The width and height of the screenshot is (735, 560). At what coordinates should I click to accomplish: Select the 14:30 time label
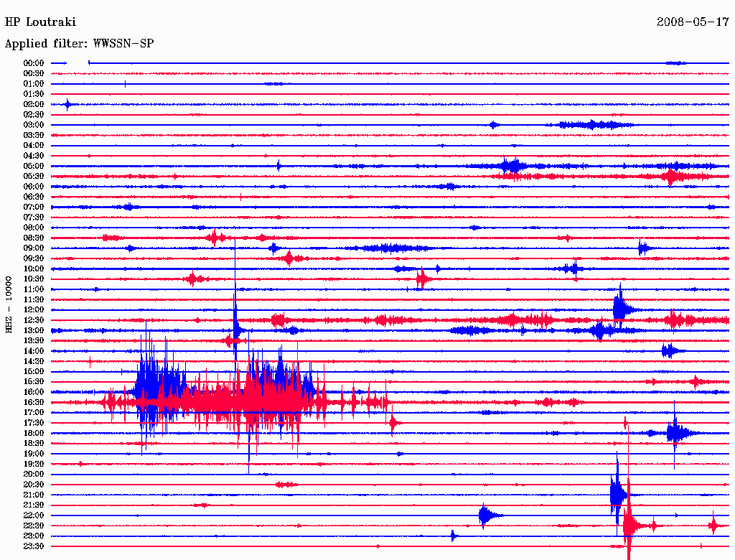(x=34, y=361)
